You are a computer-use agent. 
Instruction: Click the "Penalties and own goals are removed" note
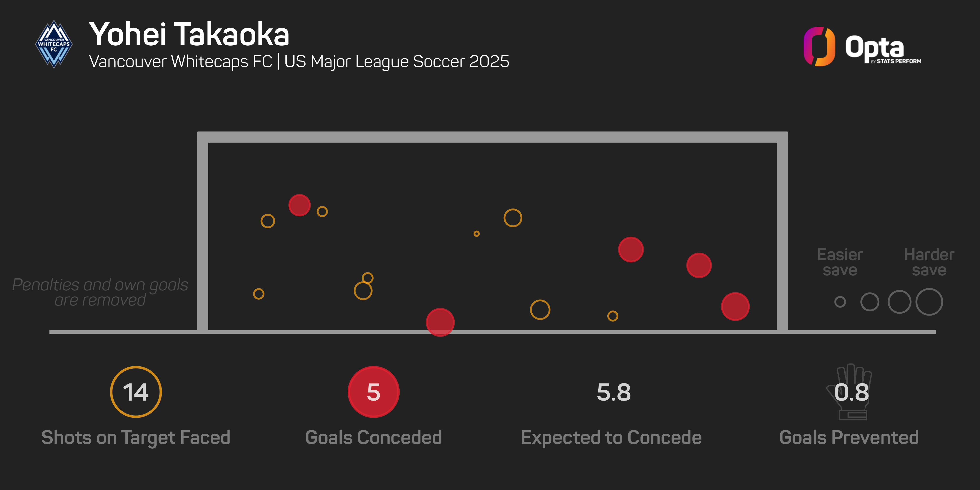[100, 292]
